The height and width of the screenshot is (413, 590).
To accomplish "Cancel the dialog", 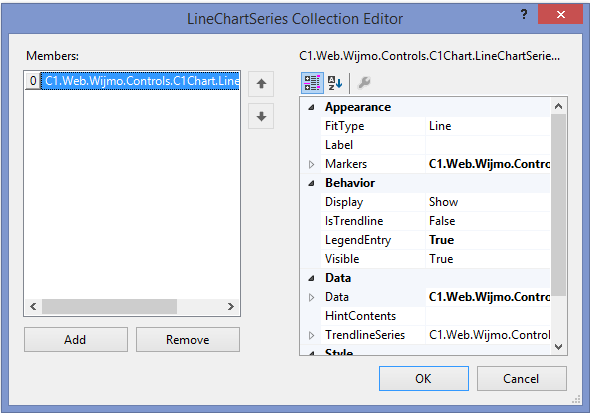I will (x=522, y=378).
